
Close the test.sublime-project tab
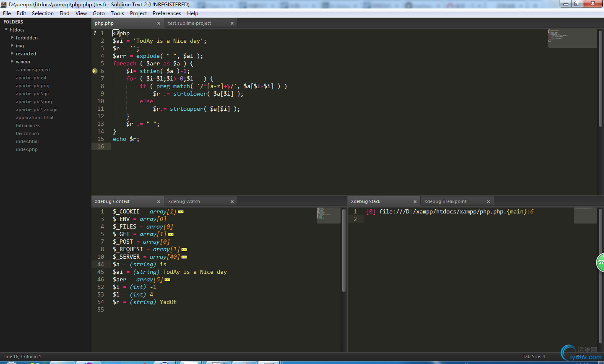coord(232,23)
